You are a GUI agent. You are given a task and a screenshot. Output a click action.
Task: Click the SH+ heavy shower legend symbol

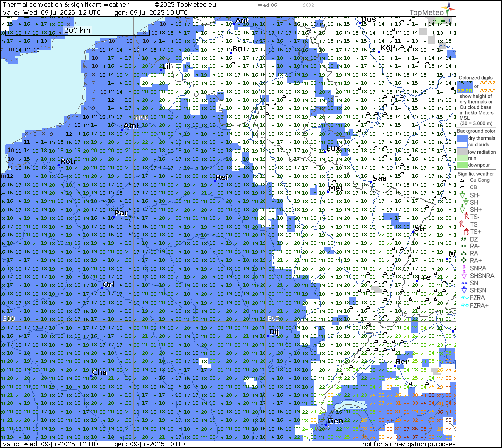click(463, 209)
